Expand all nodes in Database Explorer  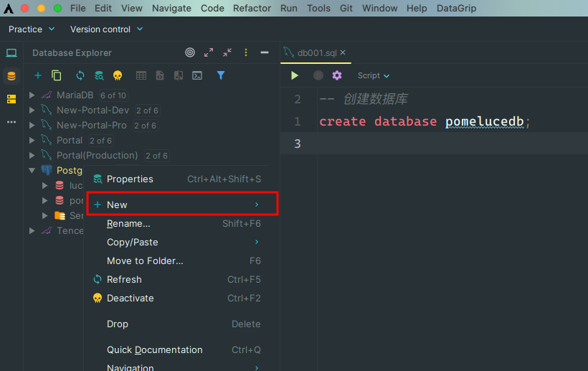pos(209,52)
